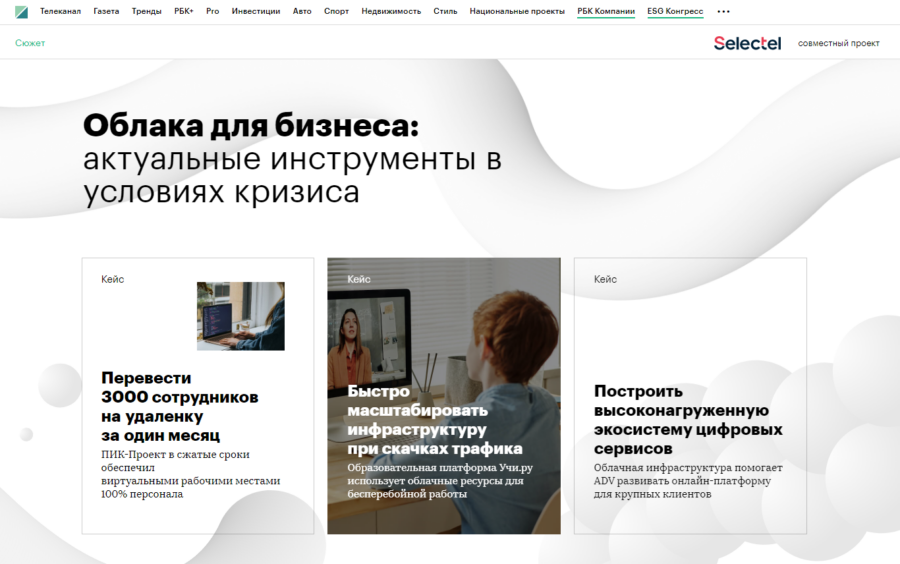Open Тренды in the top navigation
This screenshot has height=564, width=900.
(x=146, y=11)
